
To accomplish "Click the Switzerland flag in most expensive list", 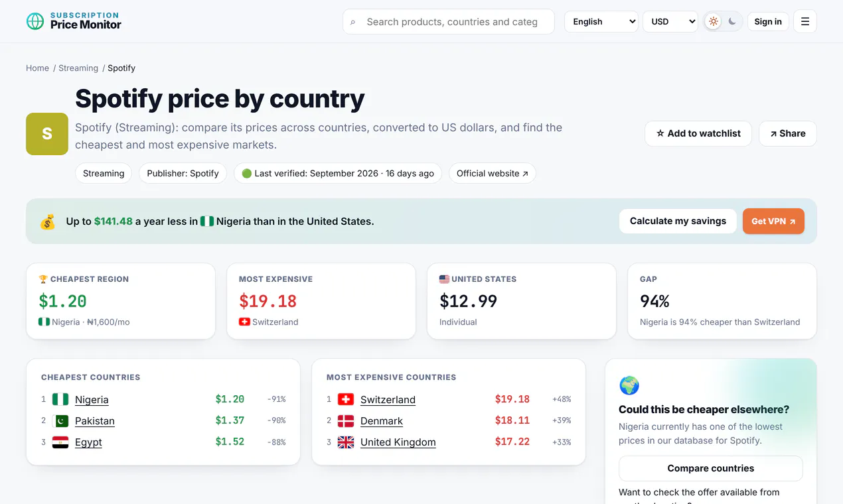I will coord(346,399).
